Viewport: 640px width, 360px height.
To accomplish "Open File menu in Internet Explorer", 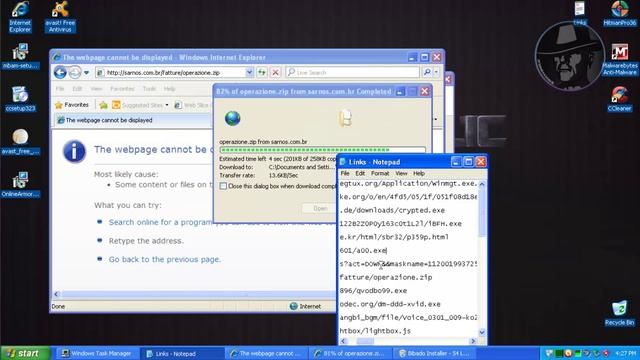I will tap(60, 89).
